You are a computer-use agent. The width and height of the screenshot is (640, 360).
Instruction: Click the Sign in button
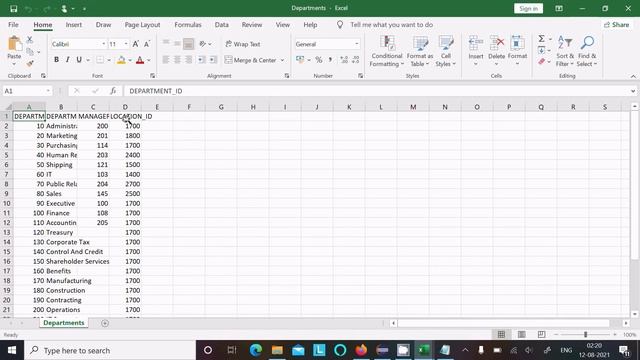(x=528, y=9)
